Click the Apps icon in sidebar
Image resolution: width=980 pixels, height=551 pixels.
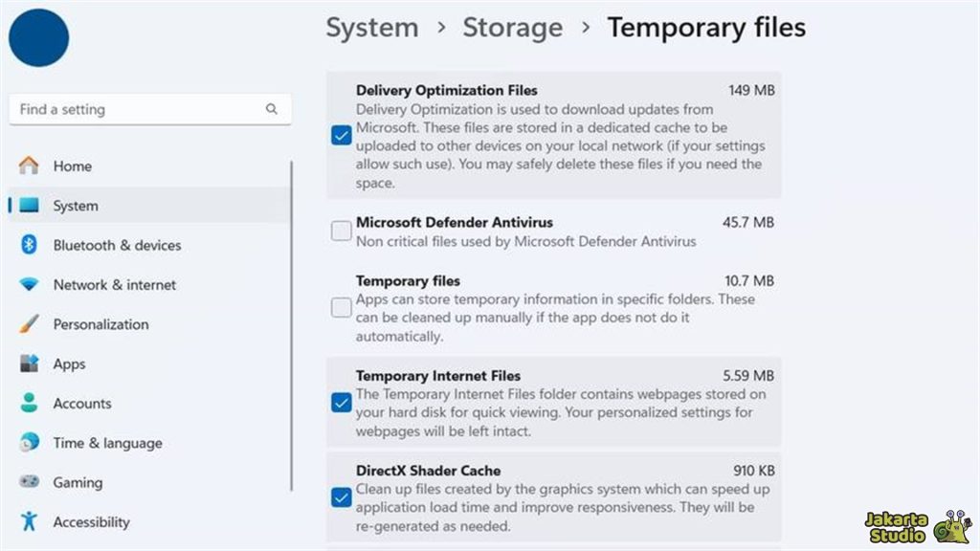(29, 363)
